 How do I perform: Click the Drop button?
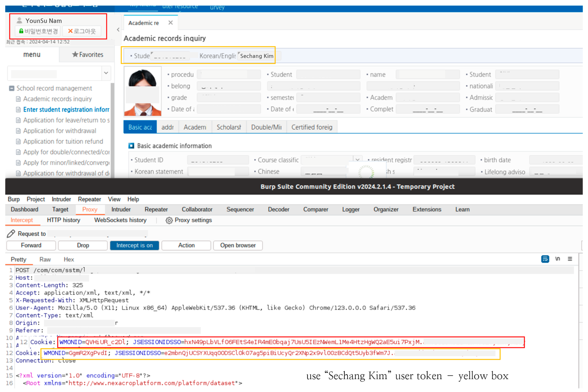(x=83, y=245)
